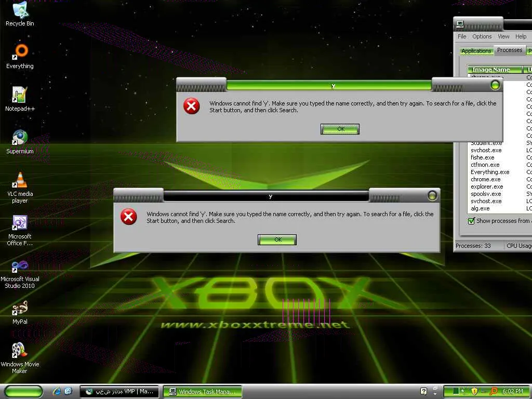Launch Internet Explorer from the quick launch
The height and width of the screenshot is (399, 532).
point(57,391)
